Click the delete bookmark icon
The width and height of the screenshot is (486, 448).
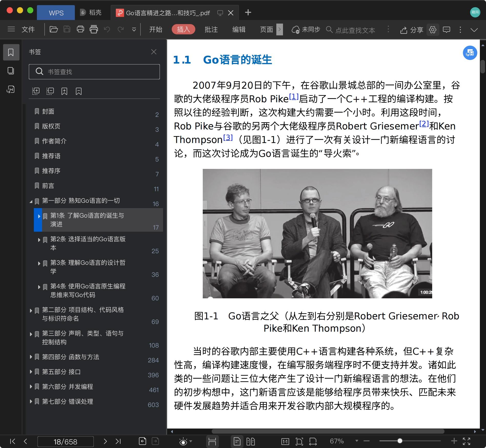pos(79,91)
